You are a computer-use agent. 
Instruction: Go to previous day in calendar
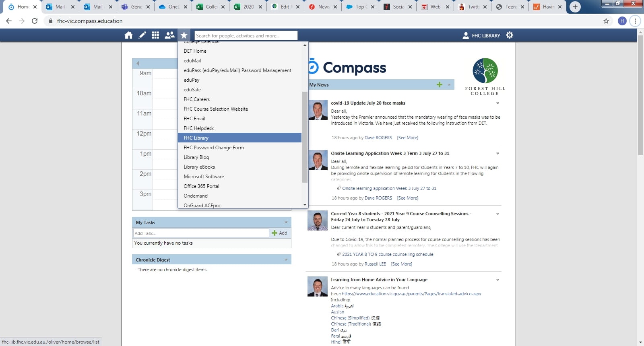(138, 63)
